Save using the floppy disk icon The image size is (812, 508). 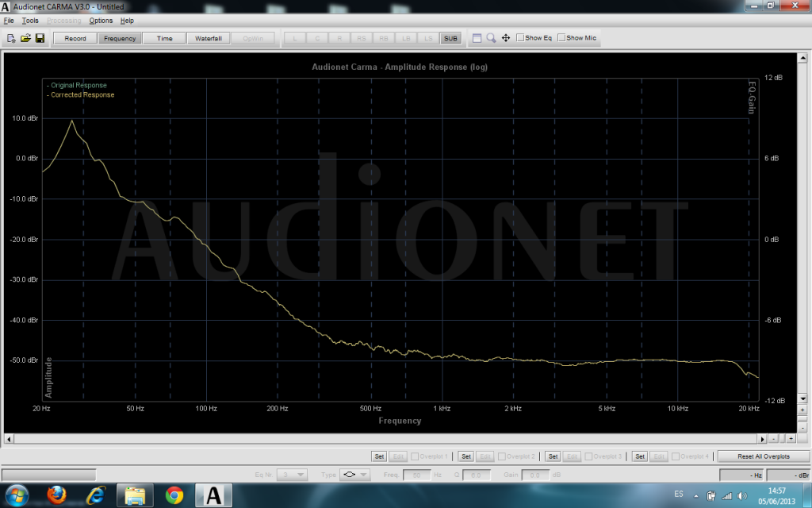coord(40,38)
